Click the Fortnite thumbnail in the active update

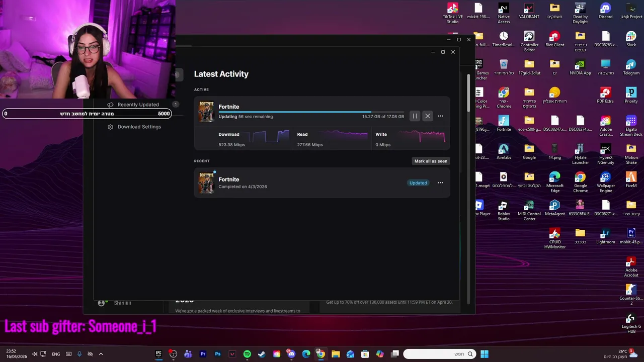206,112
